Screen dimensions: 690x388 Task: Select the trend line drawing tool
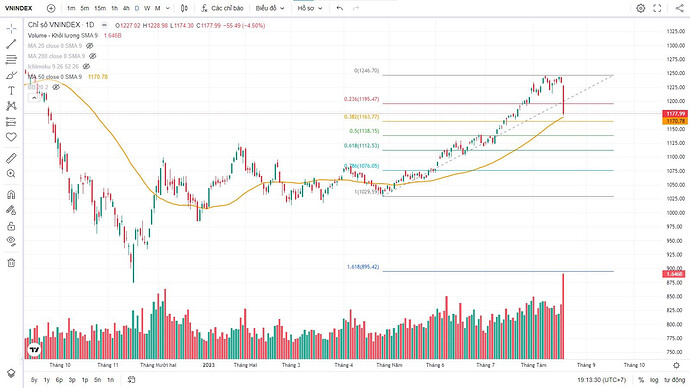click(x=11, y=44)
